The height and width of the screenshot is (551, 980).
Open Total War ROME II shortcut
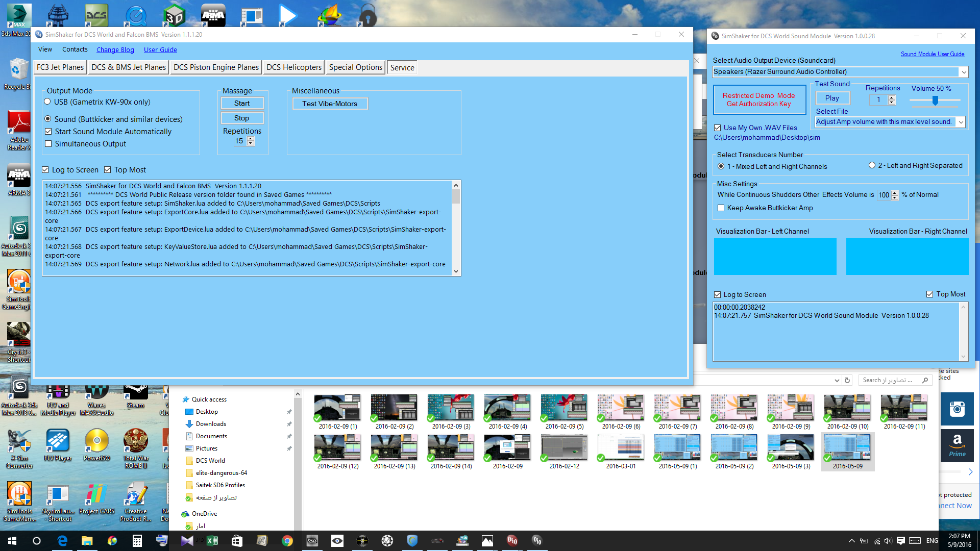[135, 448]
